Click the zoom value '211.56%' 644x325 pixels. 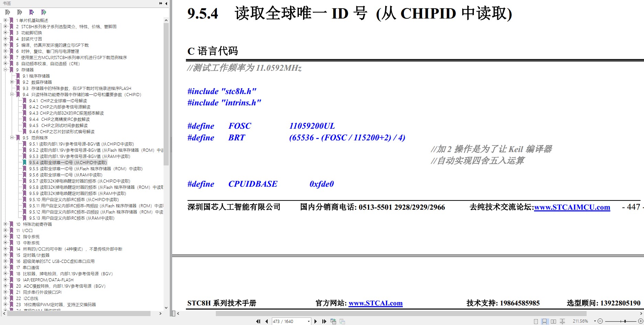click(x=580, y=321)
